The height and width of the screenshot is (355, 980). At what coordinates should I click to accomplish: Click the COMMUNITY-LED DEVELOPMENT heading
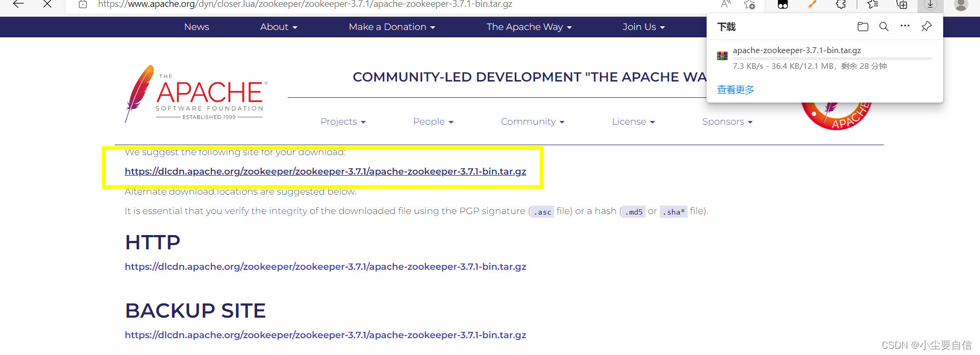click(x=529, y=77)
